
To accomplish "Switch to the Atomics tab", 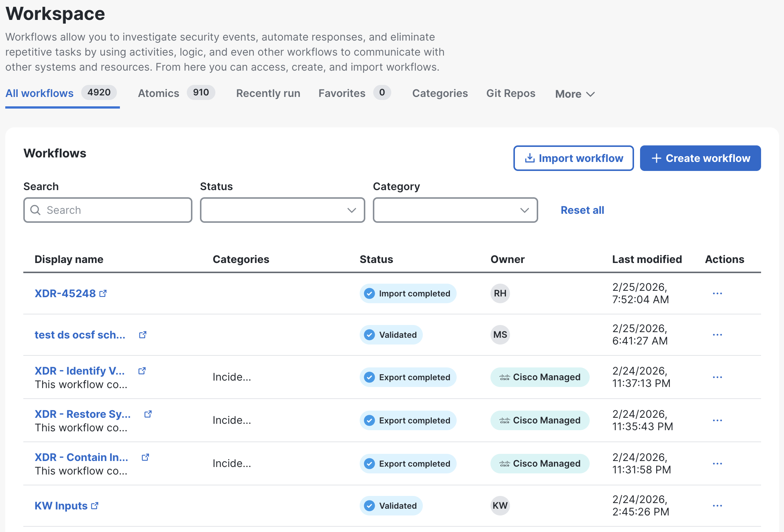I will 159,93.
